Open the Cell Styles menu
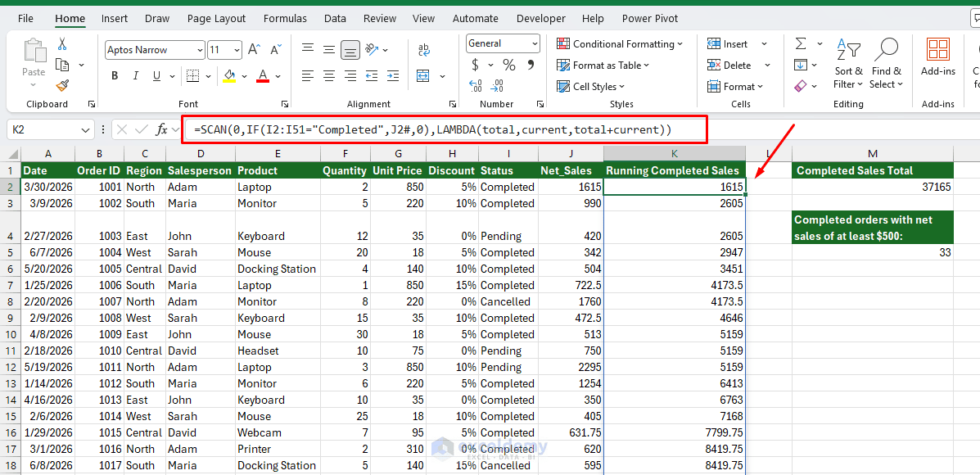980x475 pixels. (x=591, y=86)
